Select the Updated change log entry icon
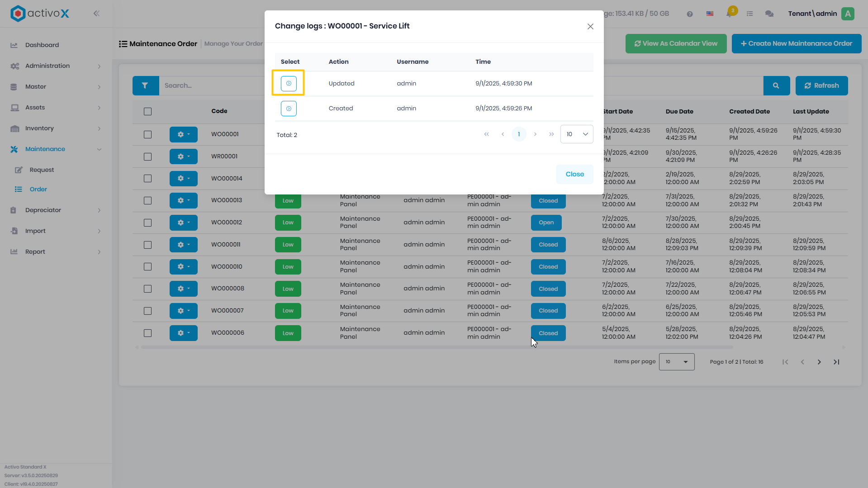The height and width of the screenshot is (488, 868). click(x=289, y=84)
